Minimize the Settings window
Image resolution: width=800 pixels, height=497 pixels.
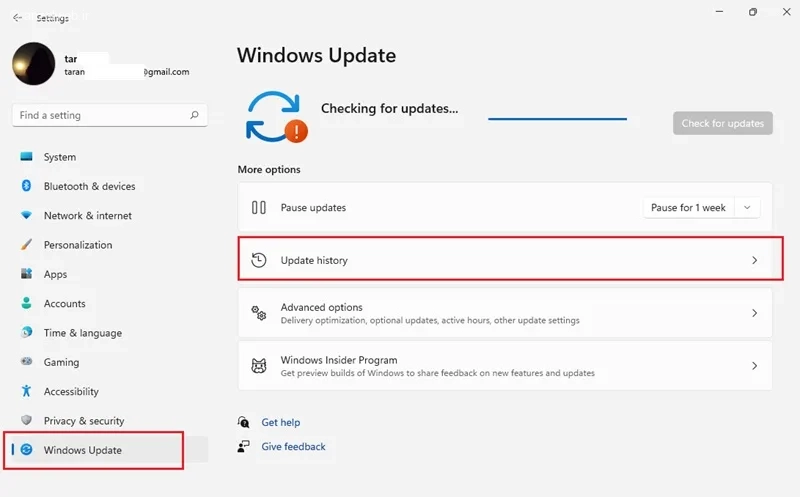[719, 12]
